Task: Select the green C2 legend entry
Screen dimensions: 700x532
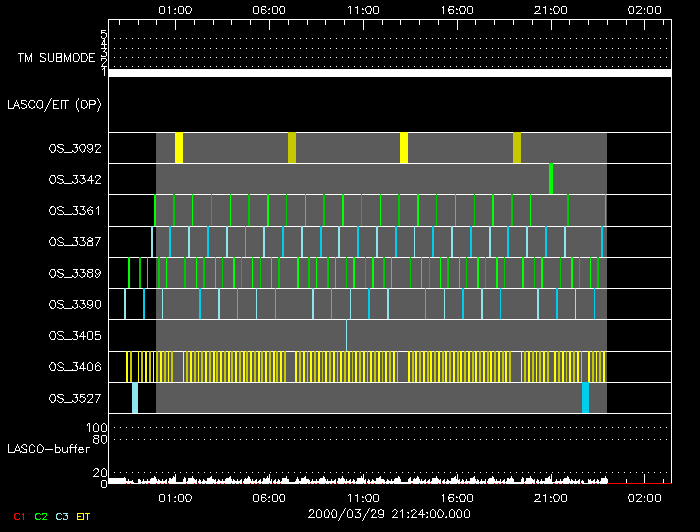Action: (x=41, y=516)
